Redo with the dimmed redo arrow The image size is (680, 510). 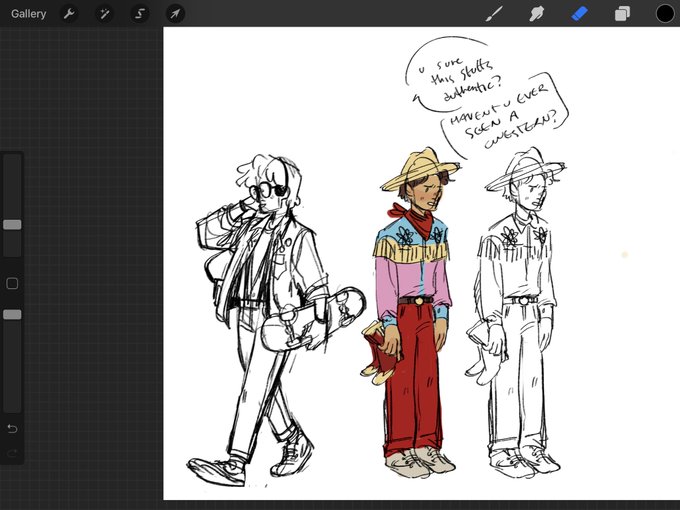tap(12, 454)
